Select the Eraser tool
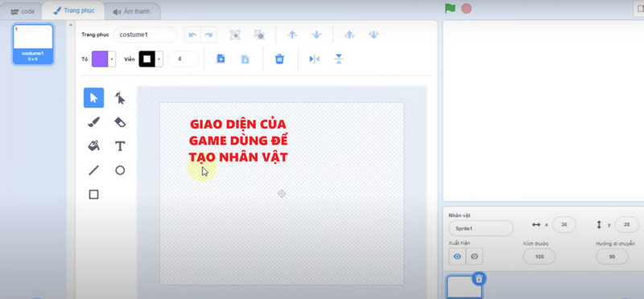 click(119, 122)
